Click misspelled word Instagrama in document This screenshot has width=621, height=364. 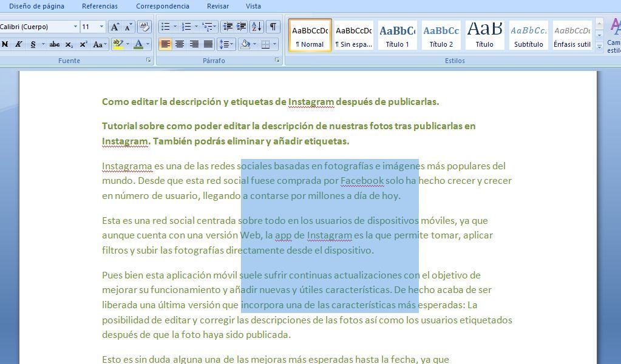click(x=127, y=166)
